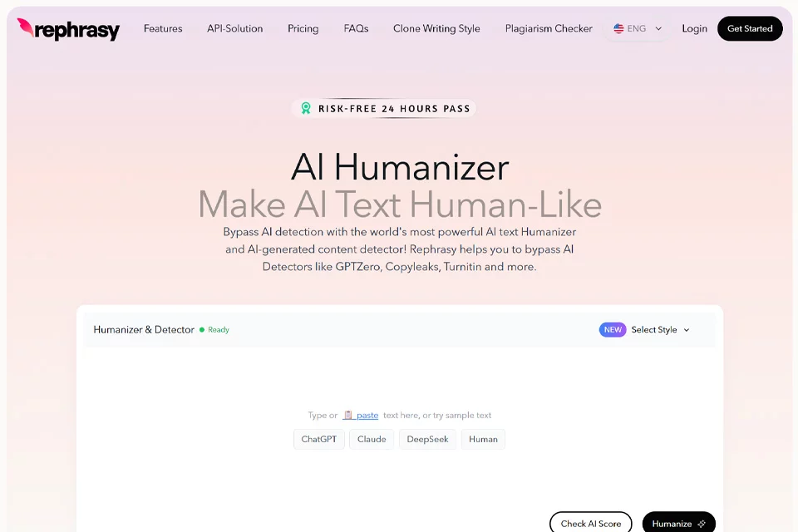The image size is (798, 532).
Task: Click the Get Started button
Action: (x=750, y=28)
